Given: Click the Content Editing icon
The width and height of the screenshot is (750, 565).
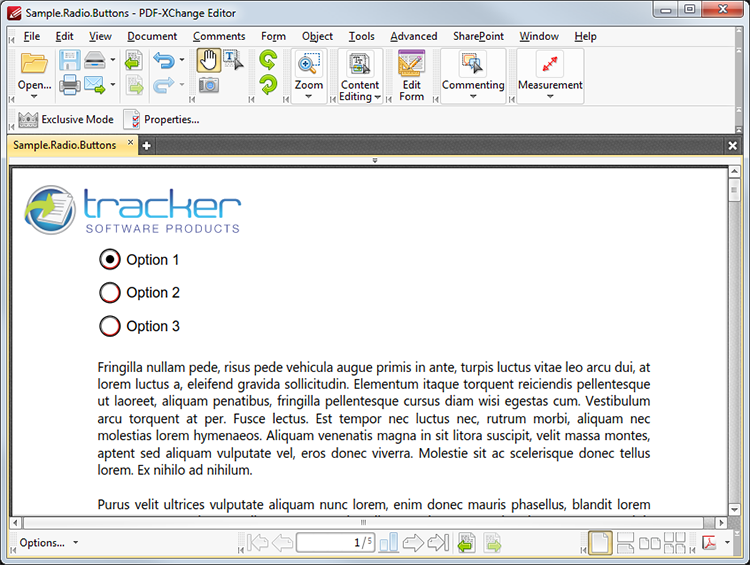Looking at the screenshot, I should coord(359,64).
